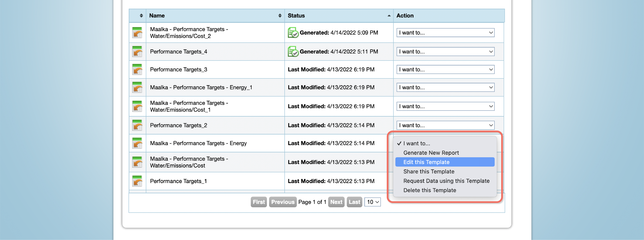Click template icon beside Performance Targets_3

click(x=137, y=70)
